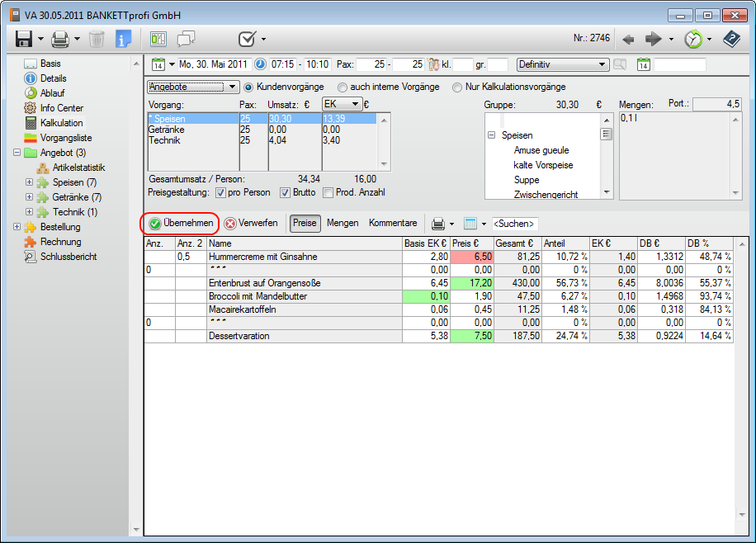Click the speech bubble comments icon
This screenshot has height=543, width=756.
pos(186,39)
